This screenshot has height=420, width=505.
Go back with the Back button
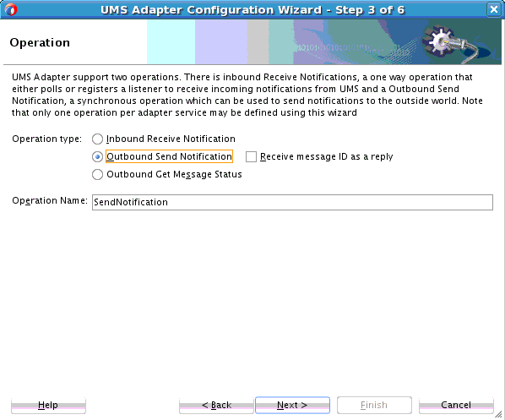(216, 405)
